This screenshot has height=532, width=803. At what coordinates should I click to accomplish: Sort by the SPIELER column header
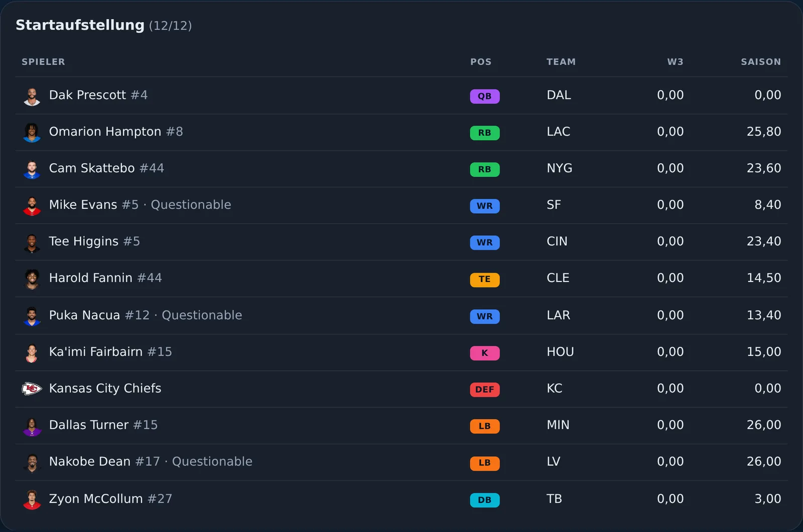point(43,62)
